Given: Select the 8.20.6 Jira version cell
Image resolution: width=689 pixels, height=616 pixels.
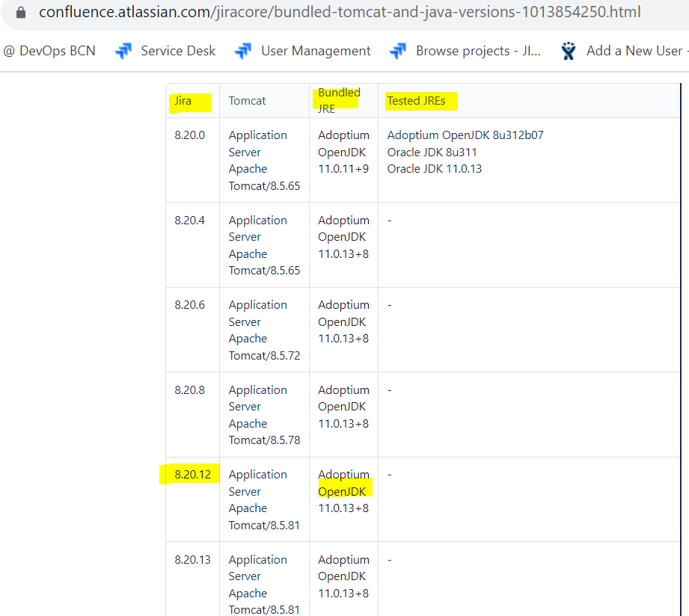Looking at the screenshot, I should tap(192, 330).
